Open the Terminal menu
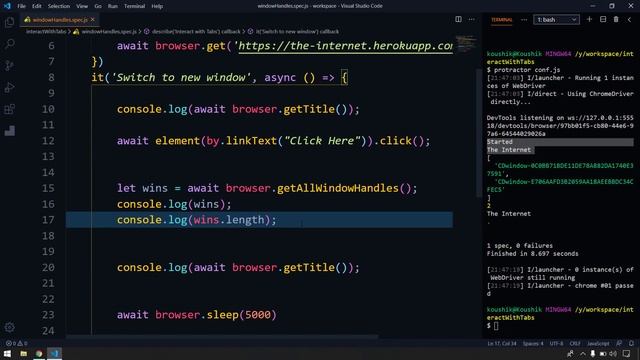 pos(134,6)
